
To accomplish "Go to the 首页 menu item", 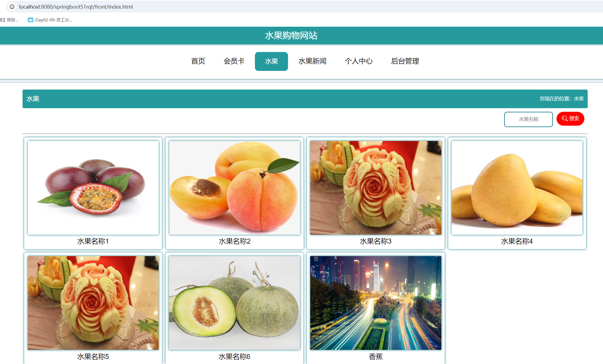I will point(198,61).
